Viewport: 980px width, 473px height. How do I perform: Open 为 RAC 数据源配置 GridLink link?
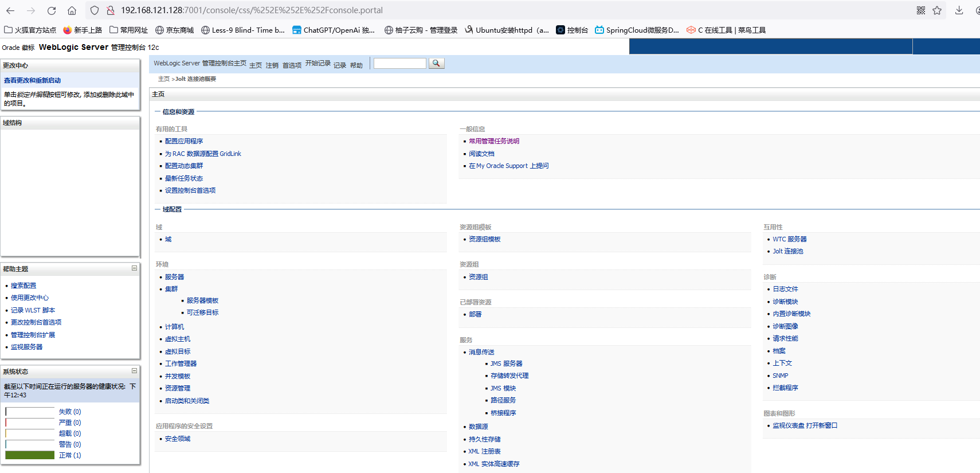click(203, 154)
